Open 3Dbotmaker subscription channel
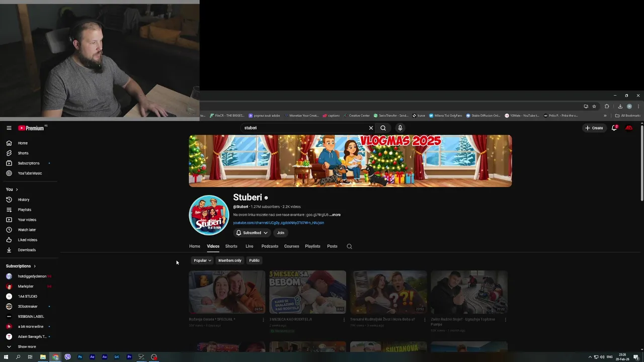This screenshot has height=362, width=644. 27,306
